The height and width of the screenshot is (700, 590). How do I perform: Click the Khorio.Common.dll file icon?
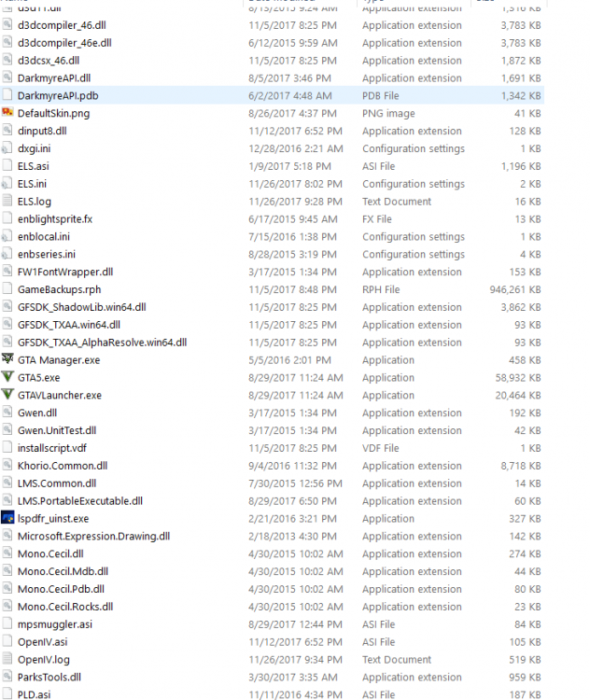pyautogui.click(x=7, y=465)
